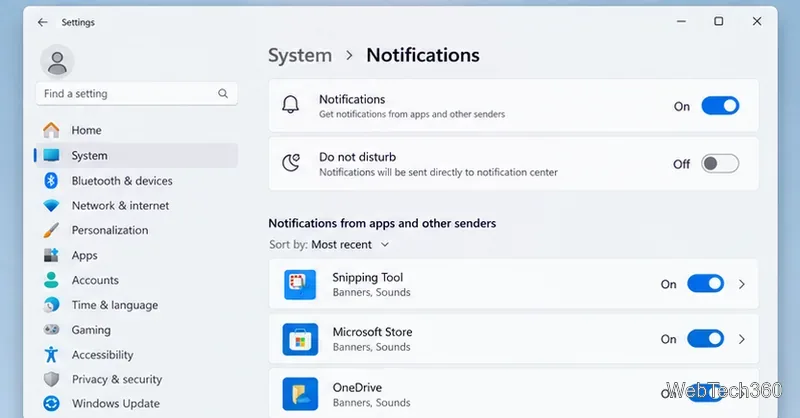The width and height of the screenshot is (800, 418).
Task: Click the Accessibility figure icon
Action: (51, 354)
